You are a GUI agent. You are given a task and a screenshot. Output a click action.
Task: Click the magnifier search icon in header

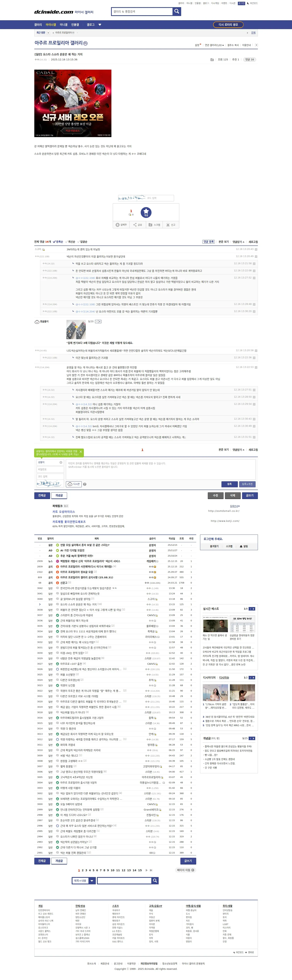coord(176,11)
